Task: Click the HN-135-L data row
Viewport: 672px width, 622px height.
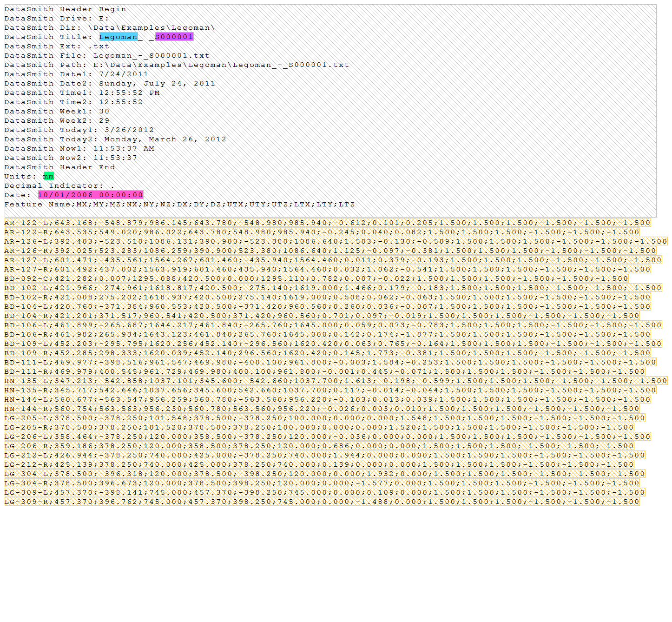Action: (x=336, y=381)
